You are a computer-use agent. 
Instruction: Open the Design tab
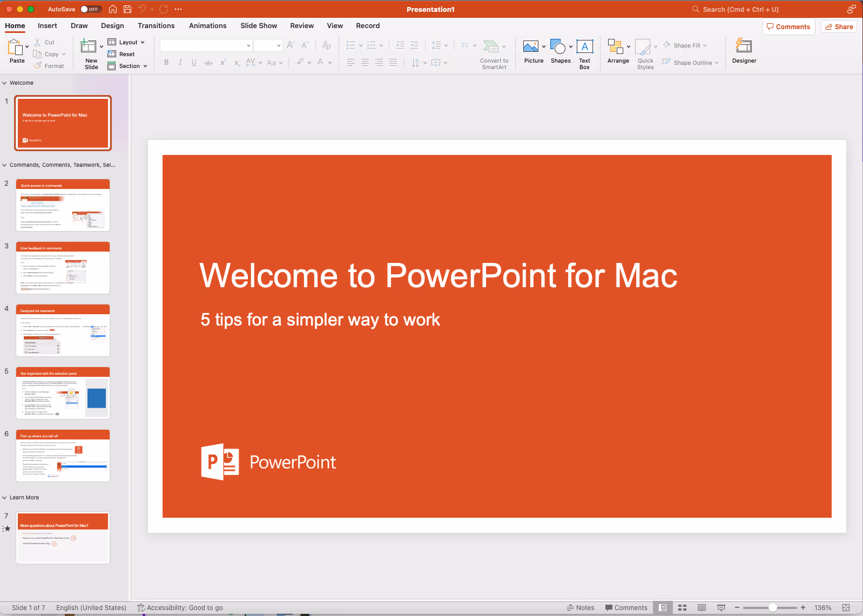click(112, 25)
